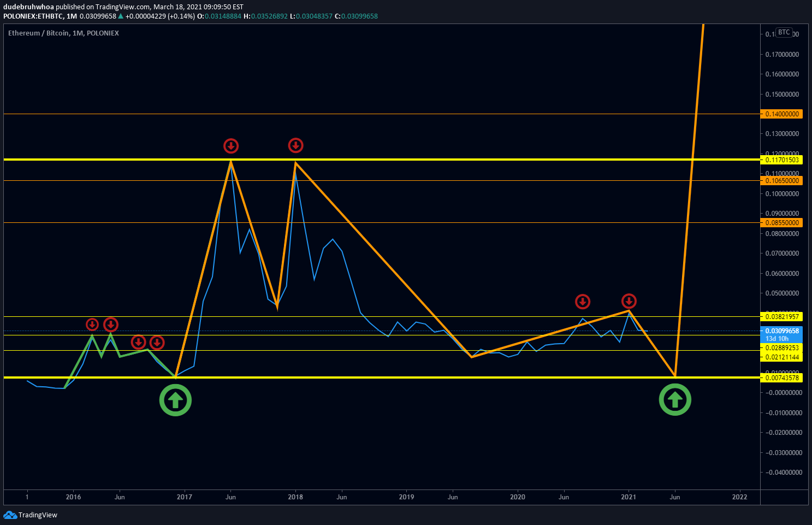
Task: Click the close value C:0.03099658
Action: click(x=356, y=16)
